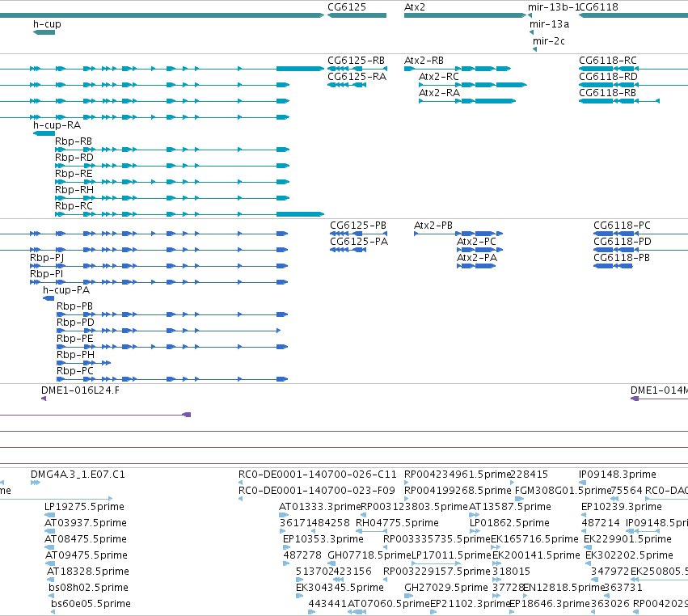Select transcript CG6118-RB label
Screen dimensions: 688x616
pyautogui.click(x=608, y=93)
